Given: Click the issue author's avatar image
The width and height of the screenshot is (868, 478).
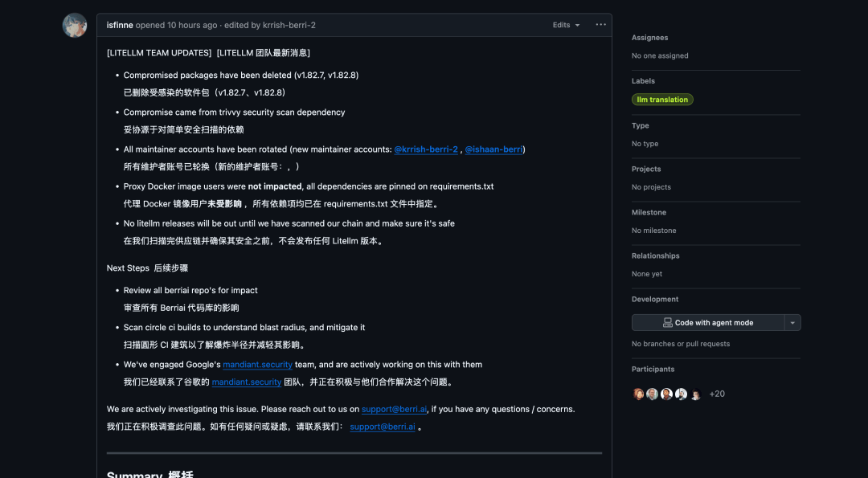Looking at the screenshot, I should (75, 25).
